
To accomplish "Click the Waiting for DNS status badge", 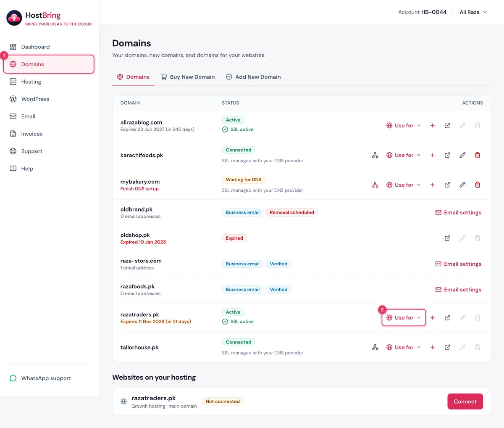I will coord(244,180).
